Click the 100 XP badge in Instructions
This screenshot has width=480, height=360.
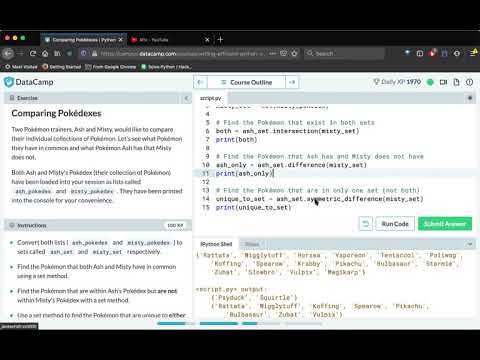pos(175,225)
